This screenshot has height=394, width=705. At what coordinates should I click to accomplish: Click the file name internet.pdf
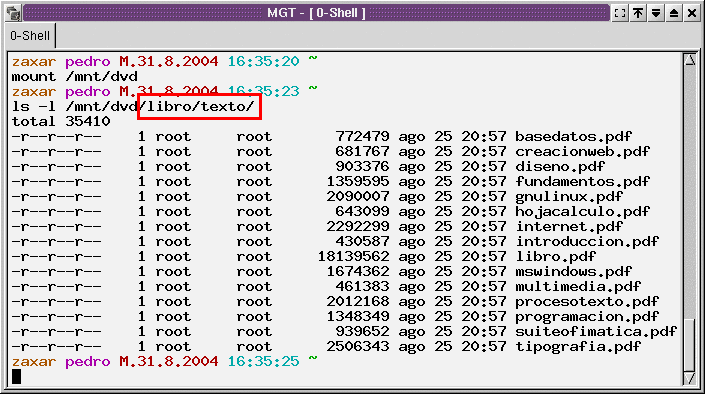click(569, 226)
